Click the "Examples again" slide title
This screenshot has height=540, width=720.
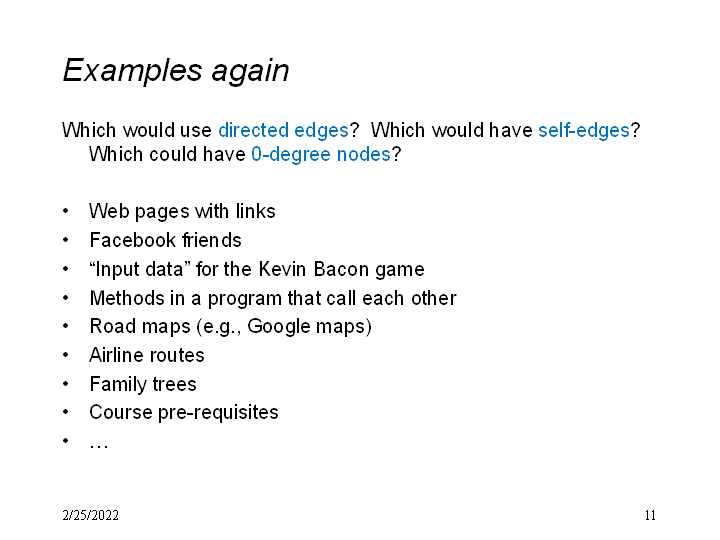(176, 71)
